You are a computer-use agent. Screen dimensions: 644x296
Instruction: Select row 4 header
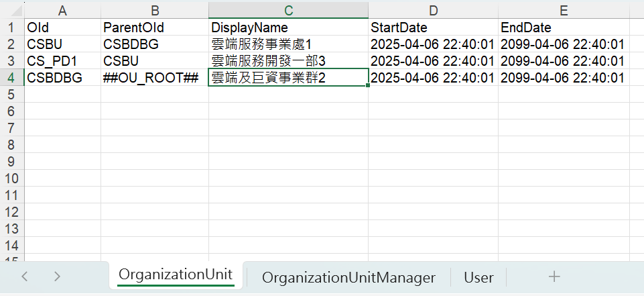tap(11, 78)
